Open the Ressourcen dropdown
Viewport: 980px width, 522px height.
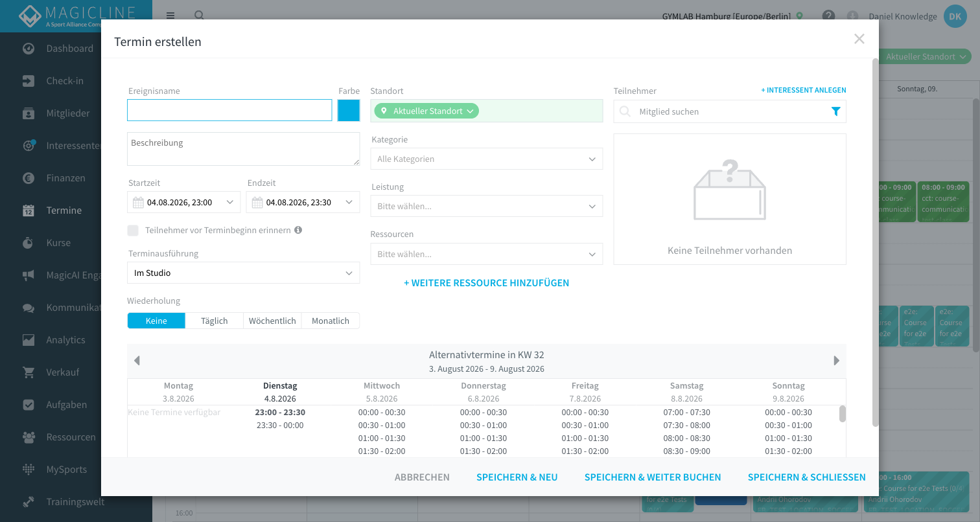[x=487, y=254]
